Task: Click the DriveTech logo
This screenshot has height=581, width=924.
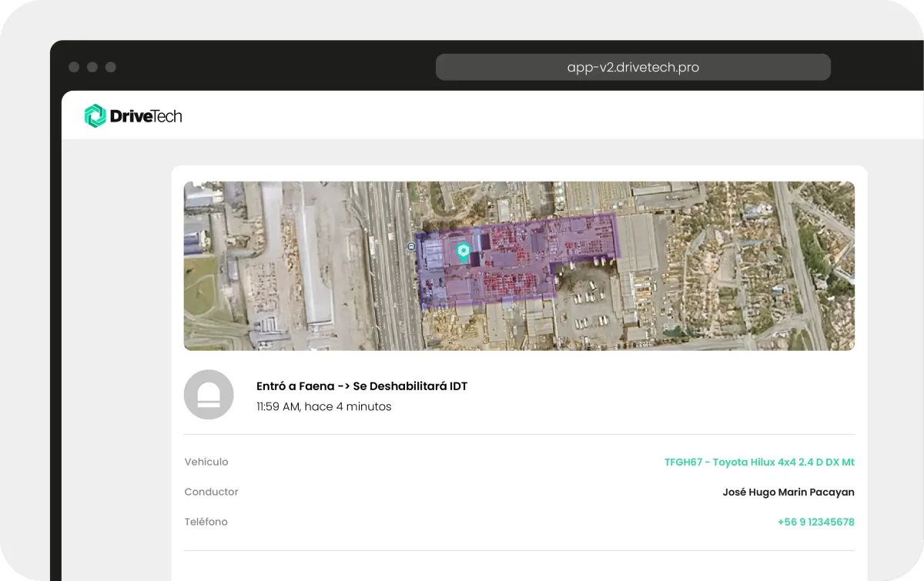Action: pyautogui.click(x=133, y=116)
